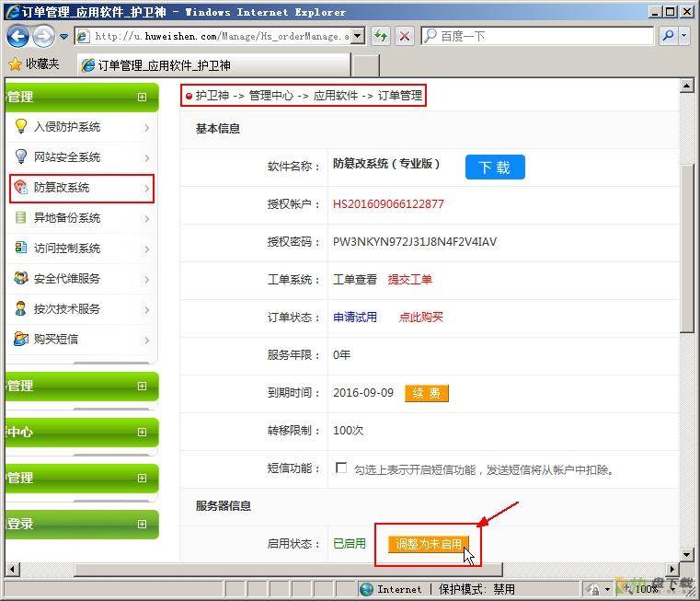The image size is (700, 601).
Task: Click the orange 续费 renew button
Action: point(426,393)
